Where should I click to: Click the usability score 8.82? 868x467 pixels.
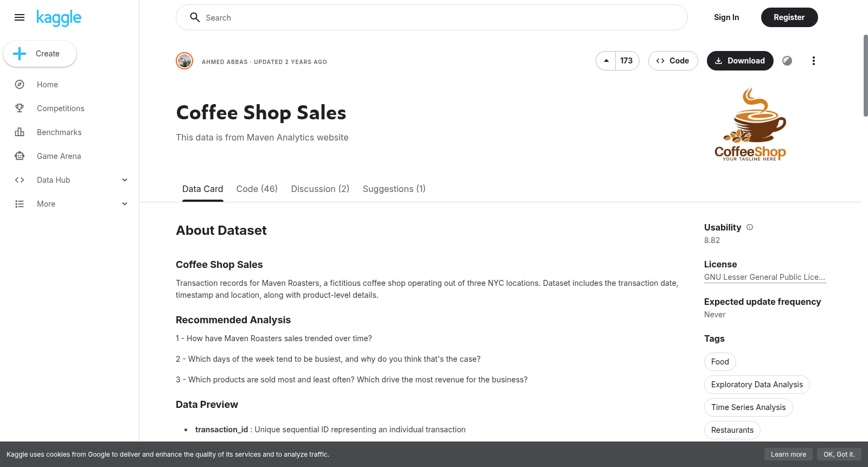tap(712, 240)
